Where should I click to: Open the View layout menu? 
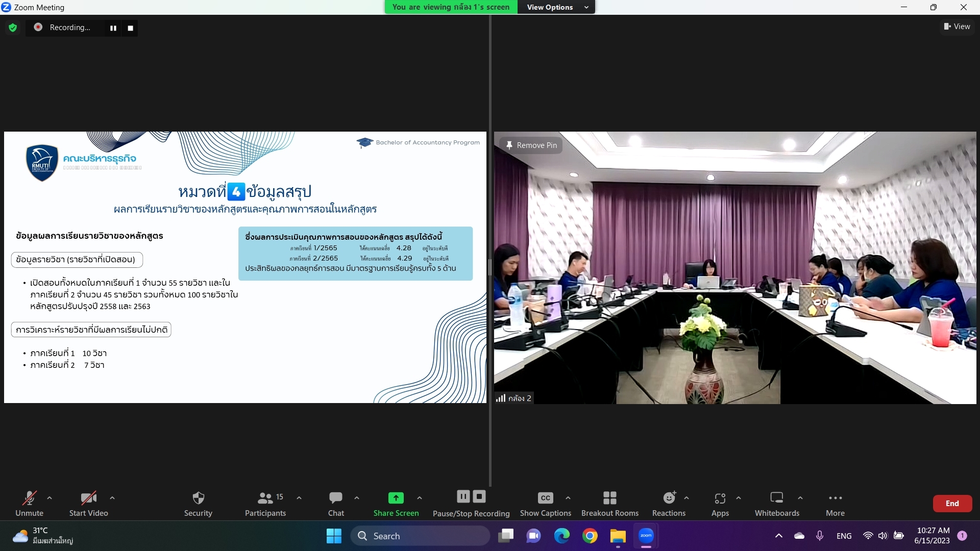pos(957,27)
